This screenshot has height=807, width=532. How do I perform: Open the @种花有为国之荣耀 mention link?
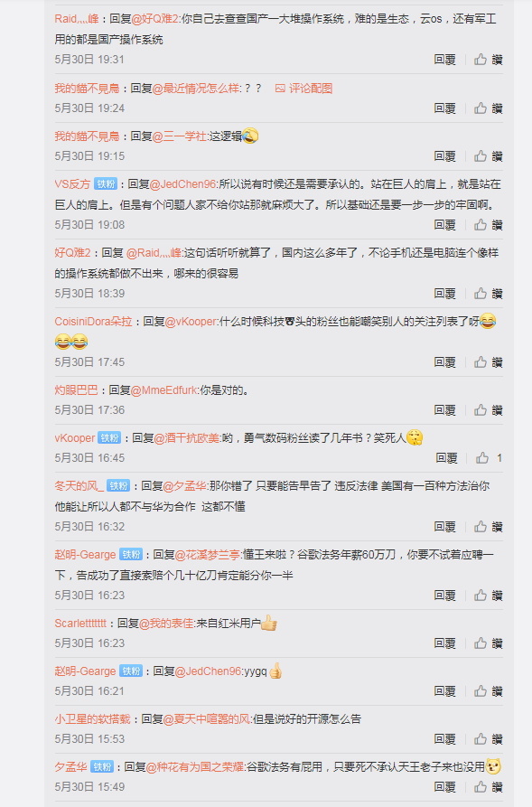click(x=195, y=767)
